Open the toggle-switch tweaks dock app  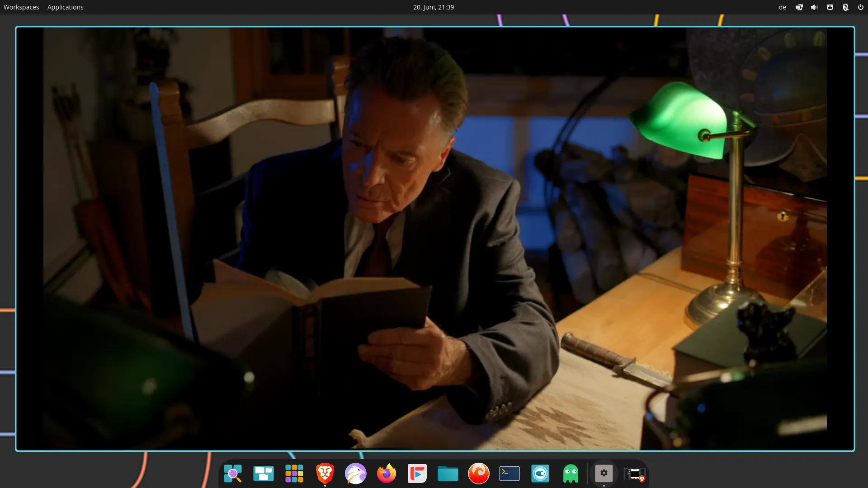(540, 474)
